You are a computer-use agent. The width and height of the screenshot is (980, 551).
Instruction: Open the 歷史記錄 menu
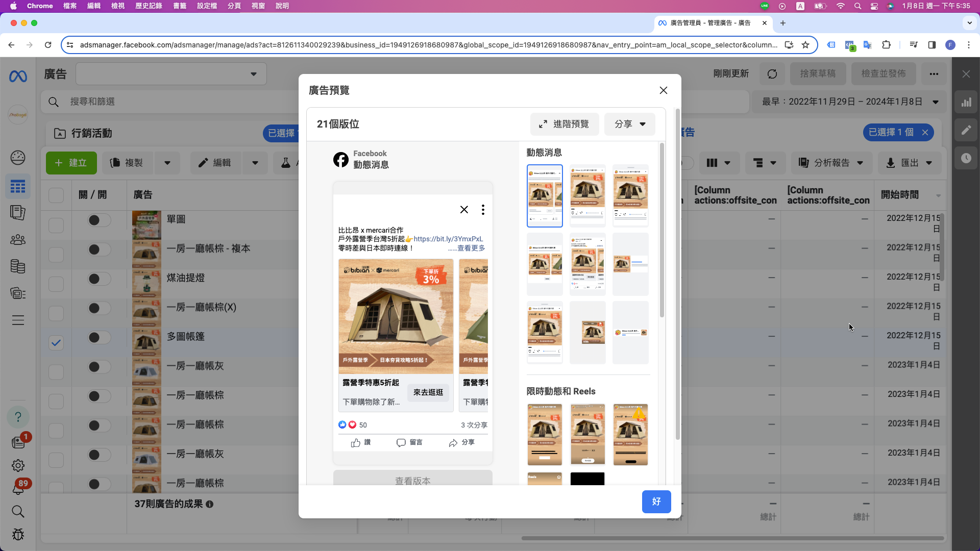click(x=149, y=6)
